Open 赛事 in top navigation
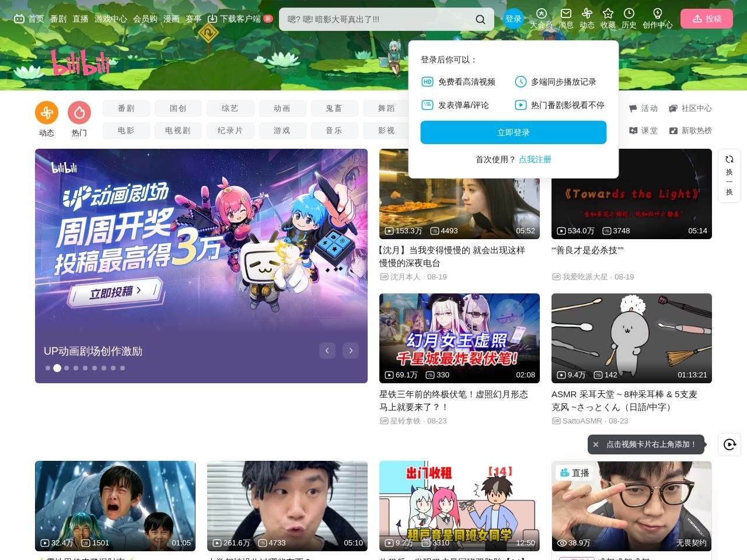 [x=194, y=19]
